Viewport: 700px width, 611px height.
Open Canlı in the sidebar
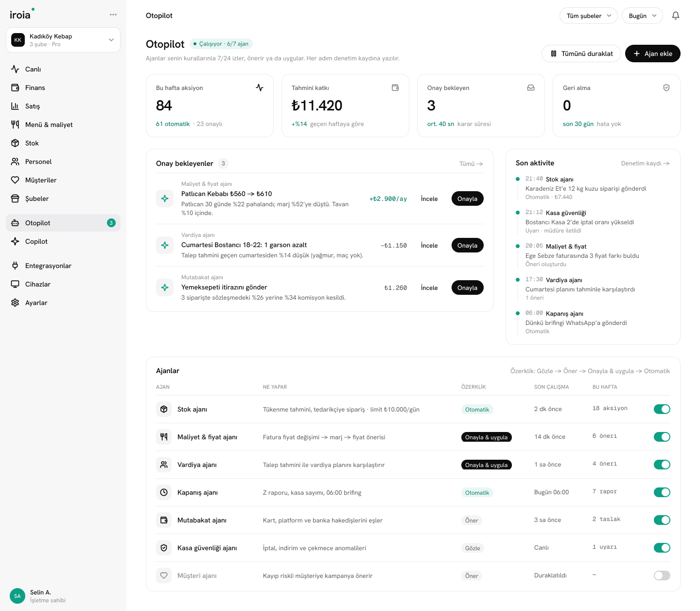click(x=63, y=69)
